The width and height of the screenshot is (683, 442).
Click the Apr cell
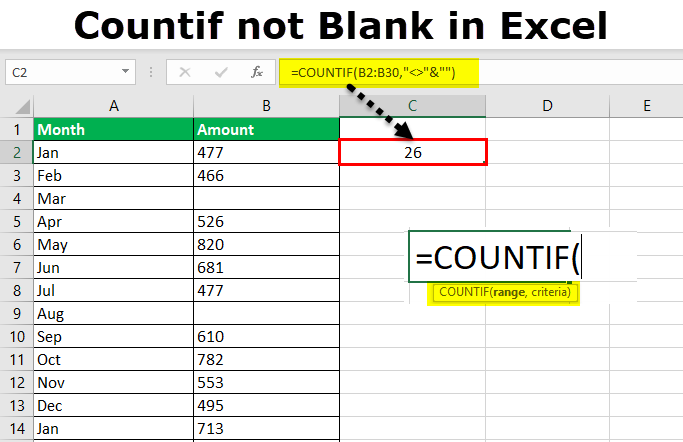114,222
